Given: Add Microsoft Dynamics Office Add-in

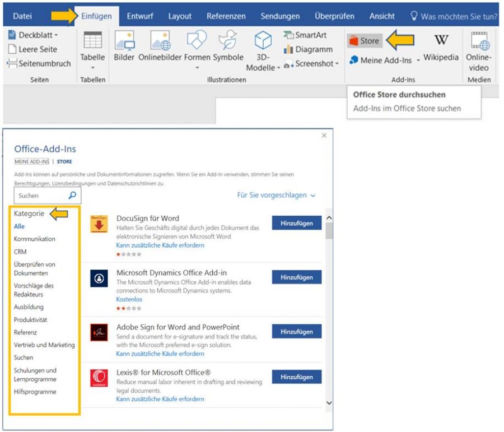Looking at the screenshot, I should click(297, 277).
